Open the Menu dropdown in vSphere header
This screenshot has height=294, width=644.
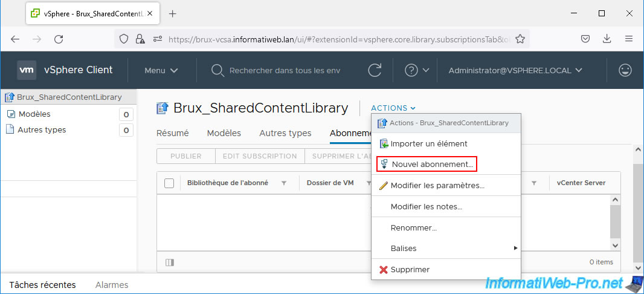point(161,70)
